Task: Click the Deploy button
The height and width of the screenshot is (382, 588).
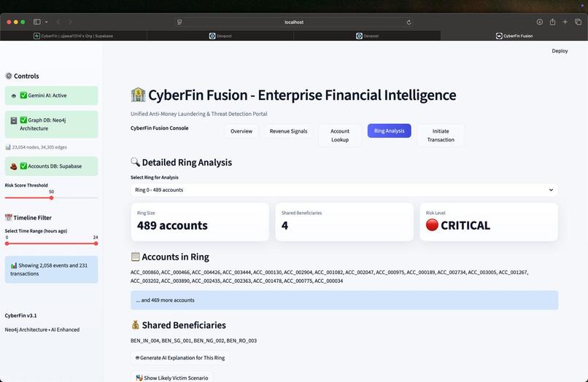Action: click(560, 50)
